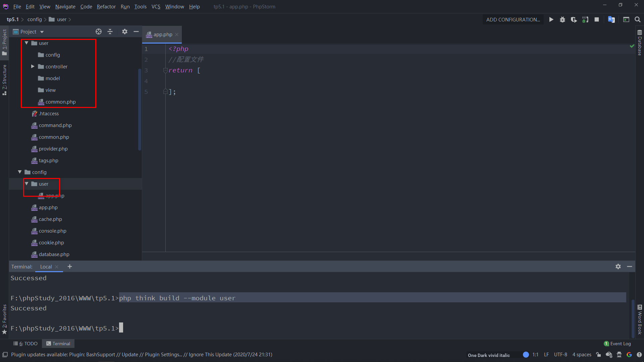Open the Database tool window
Image resolution: width=644 pixels, height=362 pixels.
pyautogui.click(x=640, y=43)
